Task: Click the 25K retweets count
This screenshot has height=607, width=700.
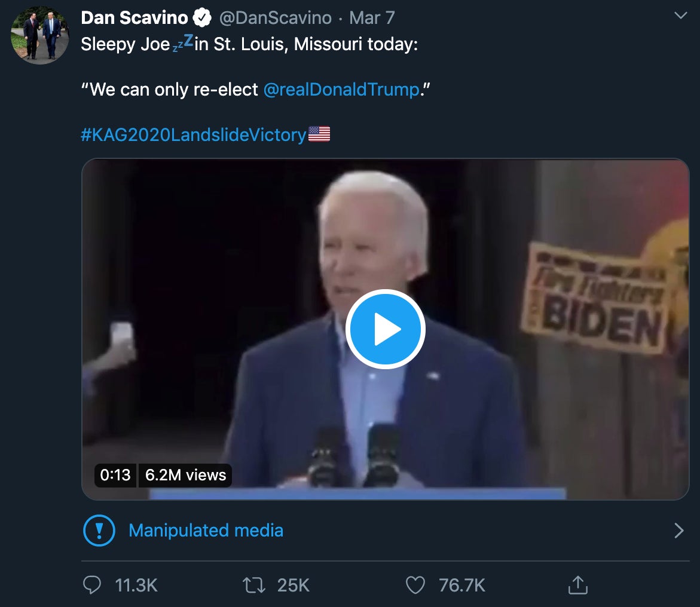Action: 293,585
